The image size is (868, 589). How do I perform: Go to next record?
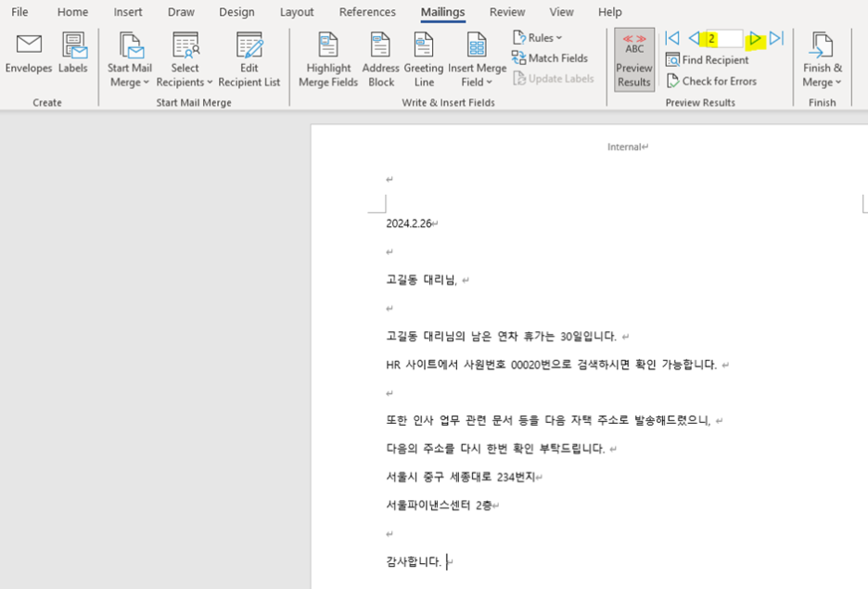755,39
